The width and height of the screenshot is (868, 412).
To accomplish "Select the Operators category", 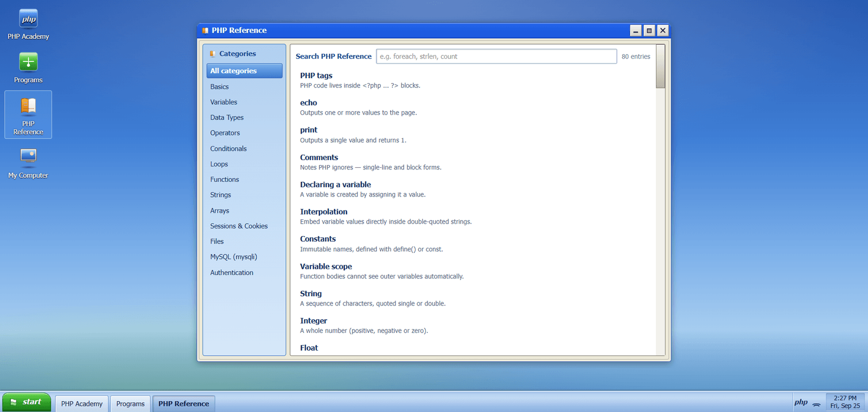I will [x=244, y=133].
